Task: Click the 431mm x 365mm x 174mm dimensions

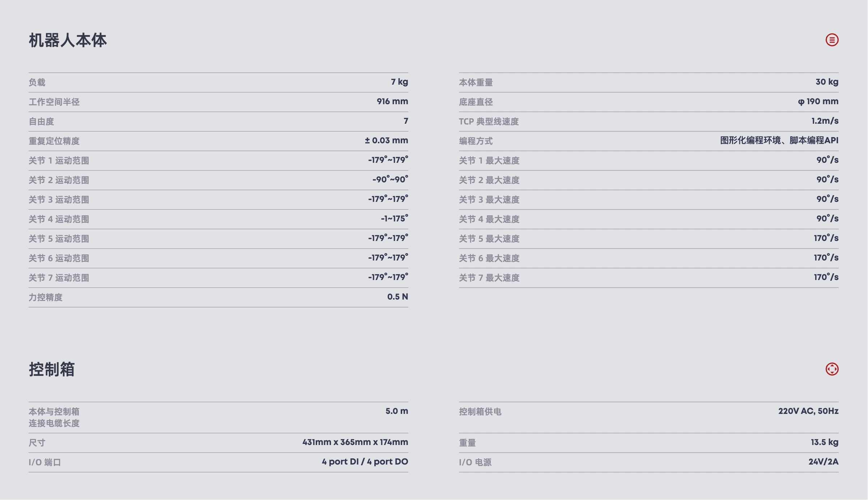Action: [355, 442]
